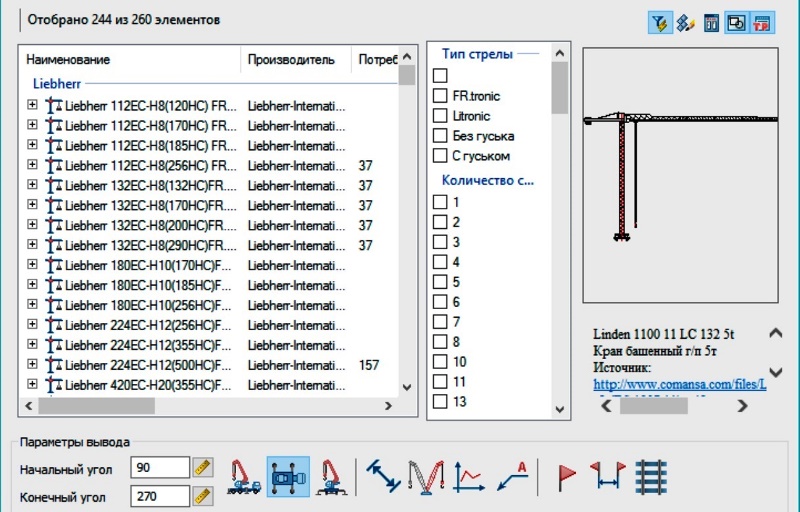This screenshot has width=800, height=512.
Task: Sort by Производитель column header
Action: click(x=296, y=60)
